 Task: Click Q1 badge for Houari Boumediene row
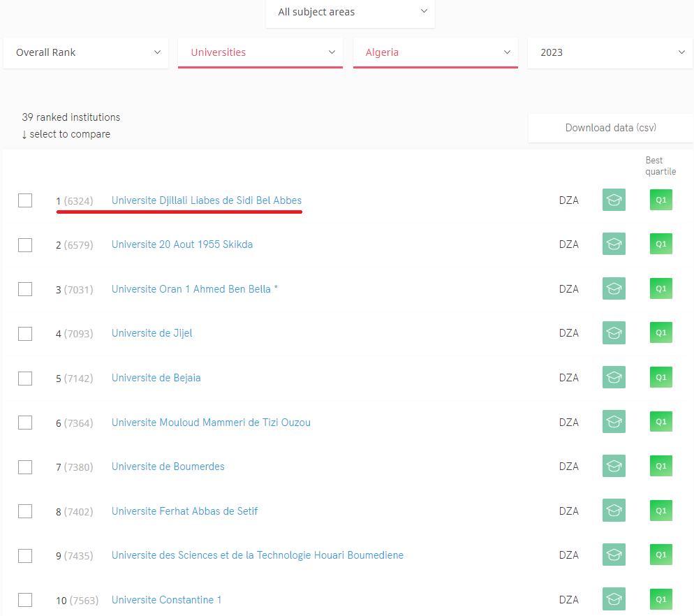[660, 555]
